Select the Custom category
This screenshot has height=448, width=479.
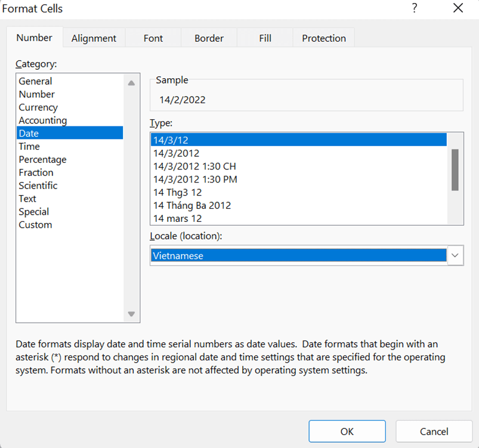pyautogui.click(x=35, y=225)
